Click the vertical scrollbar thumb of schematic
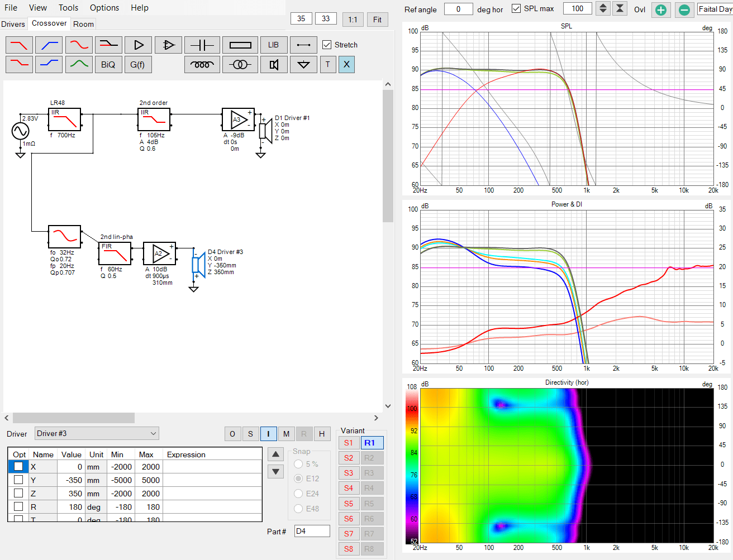The height and width of the screenshot is (560, 733). 388,156
